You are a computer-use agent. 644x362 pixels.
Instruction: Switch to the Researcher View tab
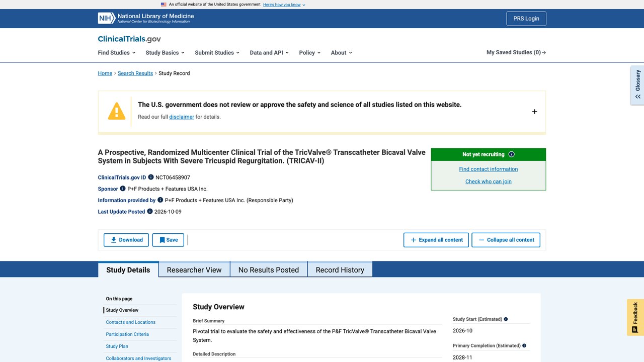194,270
